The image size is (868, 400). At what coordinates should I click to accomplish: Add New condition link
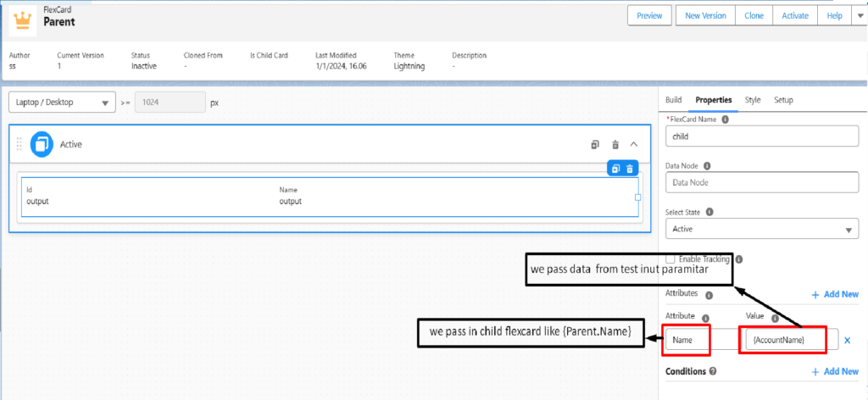point(835,372)
